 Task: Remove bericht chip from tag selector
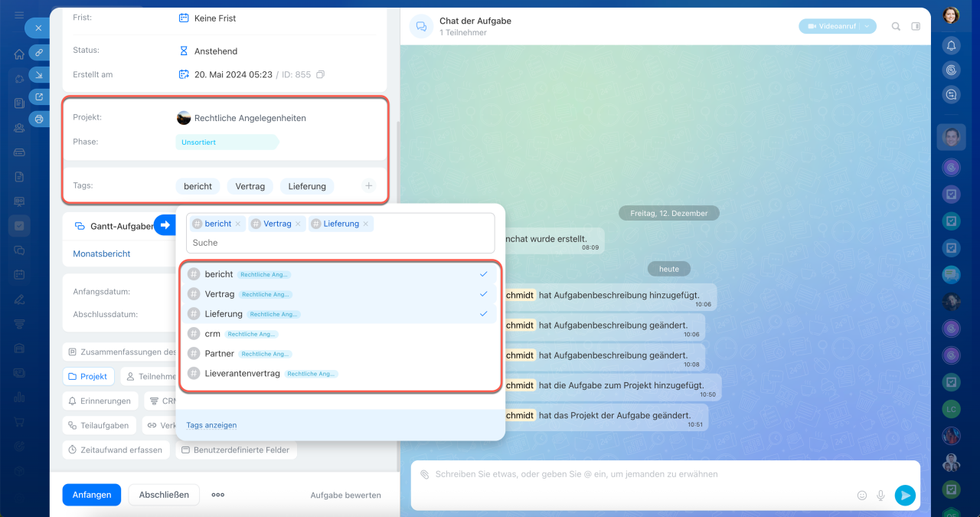click(238, 224)
